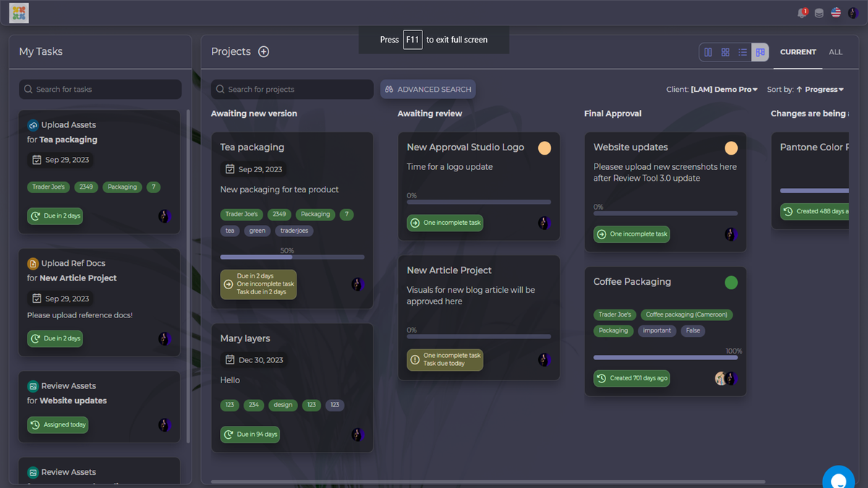
Task: Switch language using the US flag icon
Action: 835,12
